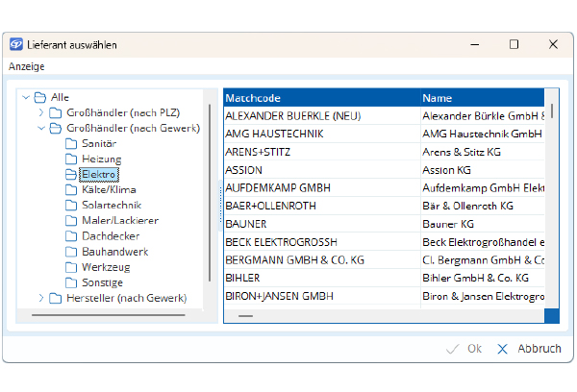The image size is (577, 392).
Task: Select BERGMANN GMBH & CO. KG matchcode
Action: click(x=322, y=260)
